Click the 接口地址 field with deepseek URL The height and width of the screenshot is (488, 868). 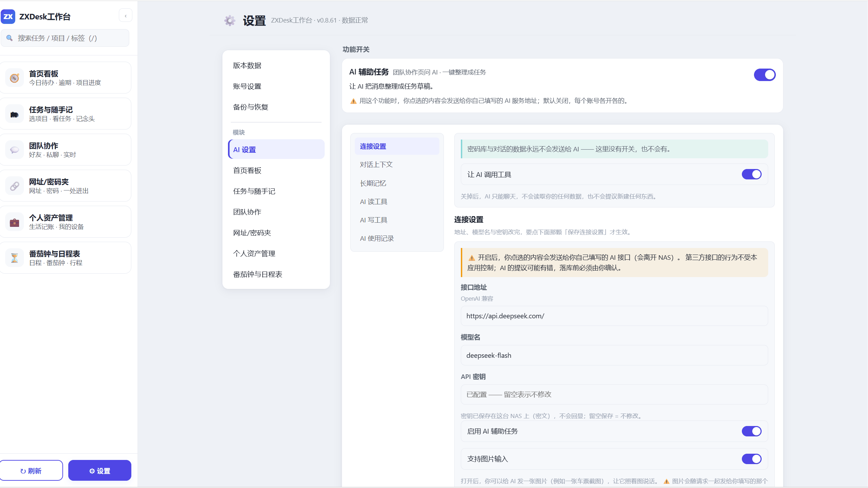coord(614,316)
